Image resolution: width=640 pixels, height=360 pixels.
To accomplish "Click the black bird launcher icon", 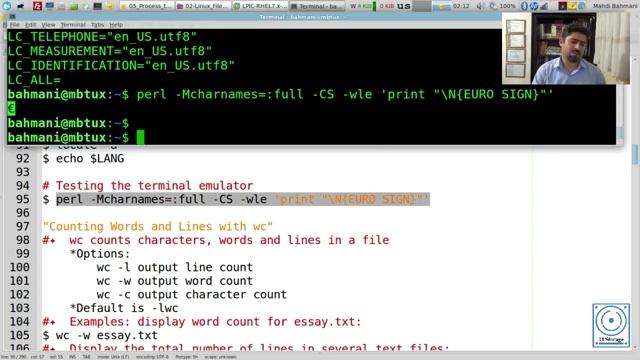I will point(20,6).
